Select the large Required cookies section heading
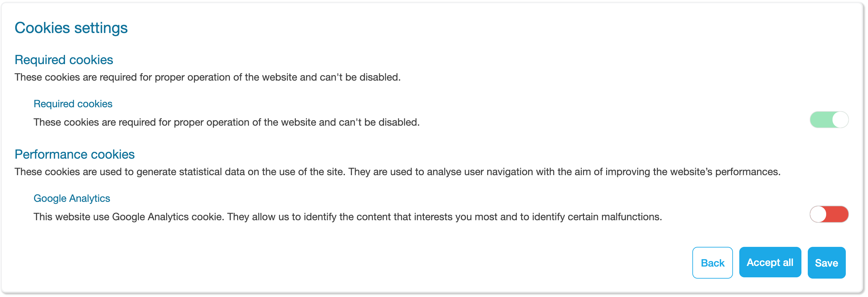This screenshot has width=868, height=297. [64, 60]
